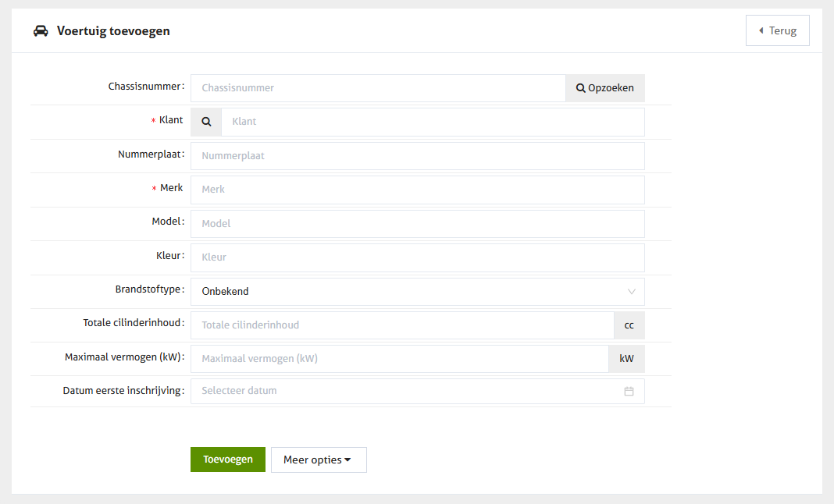Click the Merk input field
Viewport: 834px width, 504px height.
click(x=417, y=190)
